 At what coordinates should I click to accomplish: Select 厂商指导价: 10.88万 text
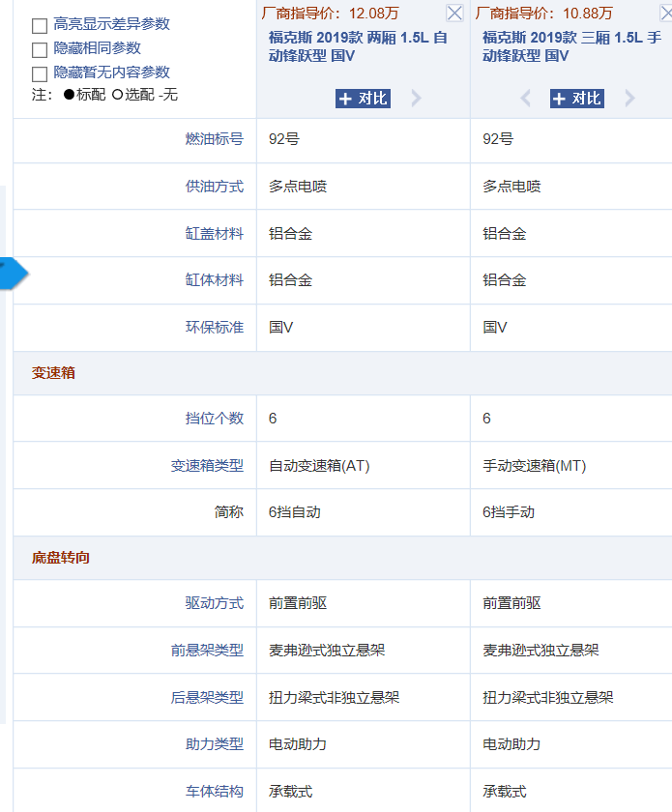(543, 13)
